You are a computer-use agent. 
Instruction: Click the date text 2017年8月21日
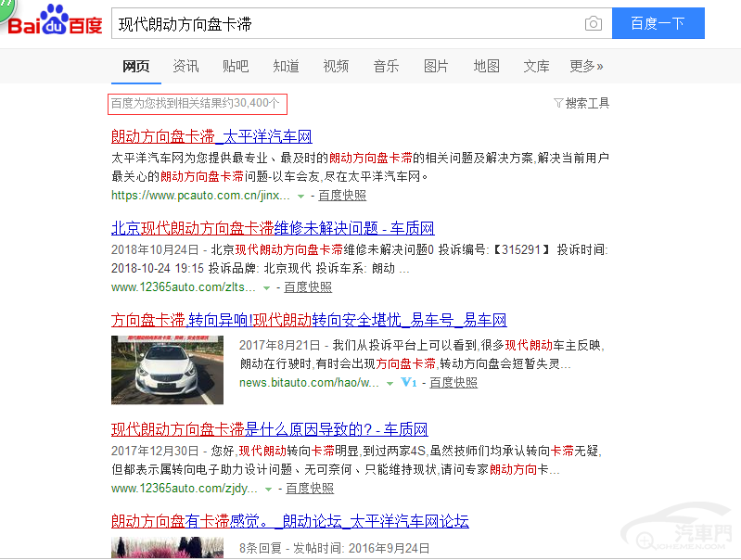point(280,345)
